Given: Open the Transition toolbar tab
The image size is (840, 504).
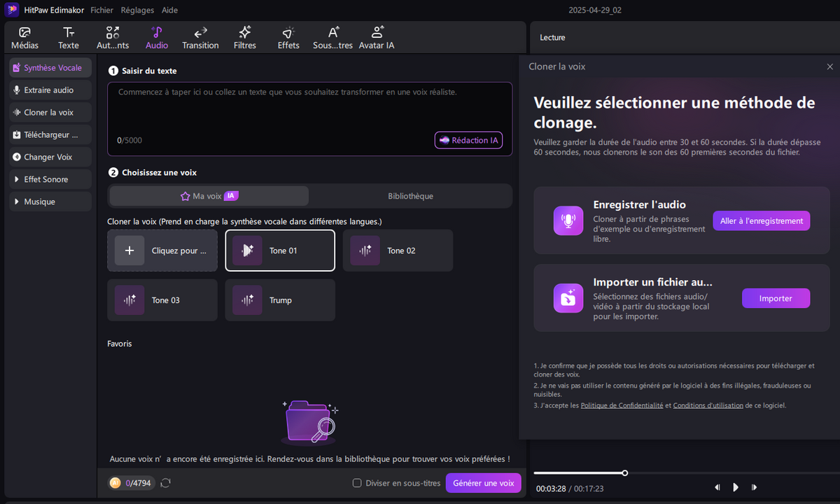Looking at the screenshot, I should (200, 38).
